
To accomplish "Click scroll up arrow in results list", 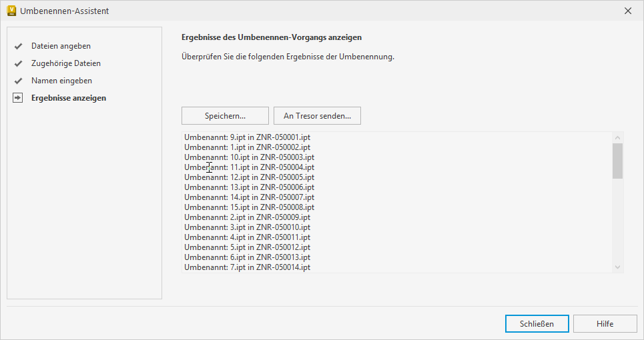I will tap(617, 137).
